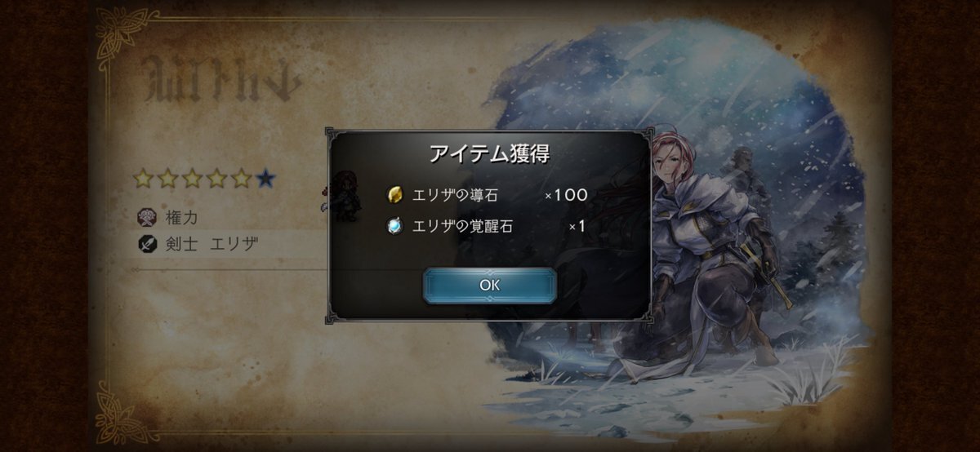Screen dimensions: 980x452
Task: Tap the fifth gold rarity star
Action: (241, 179)
